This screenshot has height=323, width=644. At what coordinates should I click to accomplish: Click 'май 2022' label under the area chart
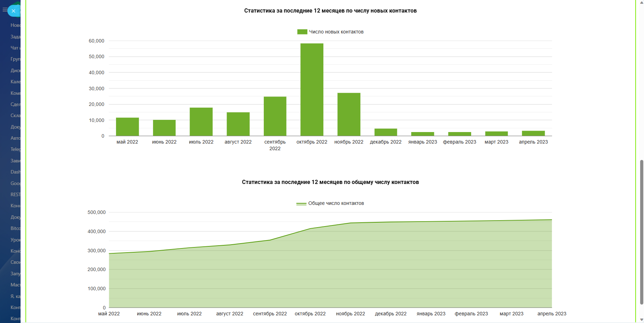109,314
